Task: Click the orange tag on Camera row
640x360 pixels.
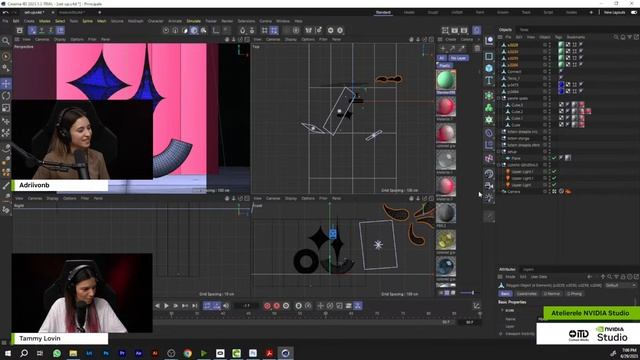Action: 568,191
